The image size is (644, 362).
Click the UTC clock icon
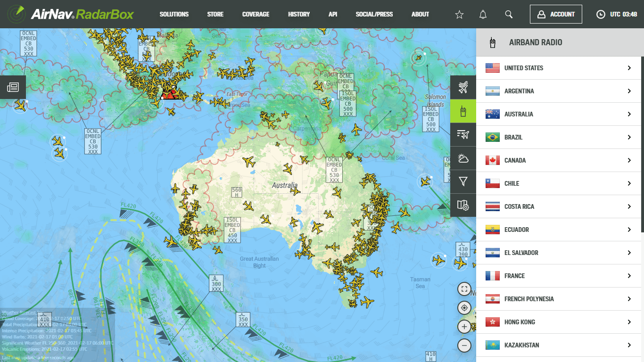click(x=601, y=15)
